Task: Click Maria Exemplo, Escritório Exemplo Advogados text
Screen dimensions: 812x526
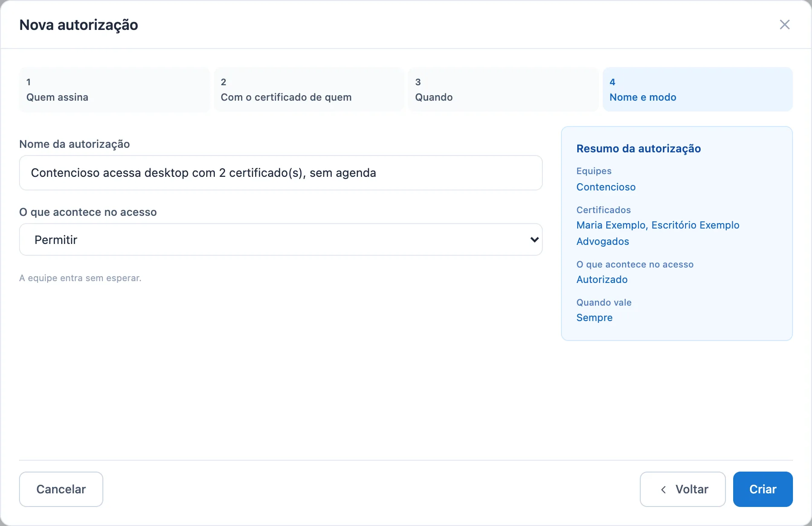Action: [658, 233]
